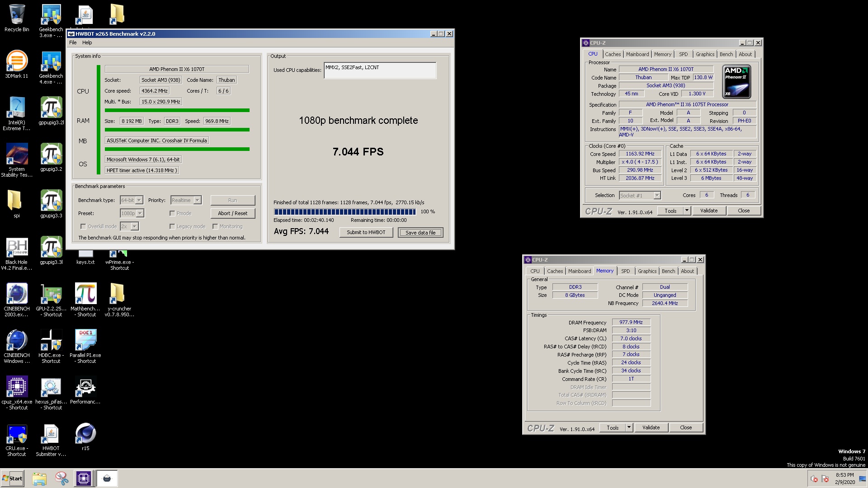The image size is (868, 488).
Task: Switch to Bench tab in top CPU-Z window
Action: [726, 54]
